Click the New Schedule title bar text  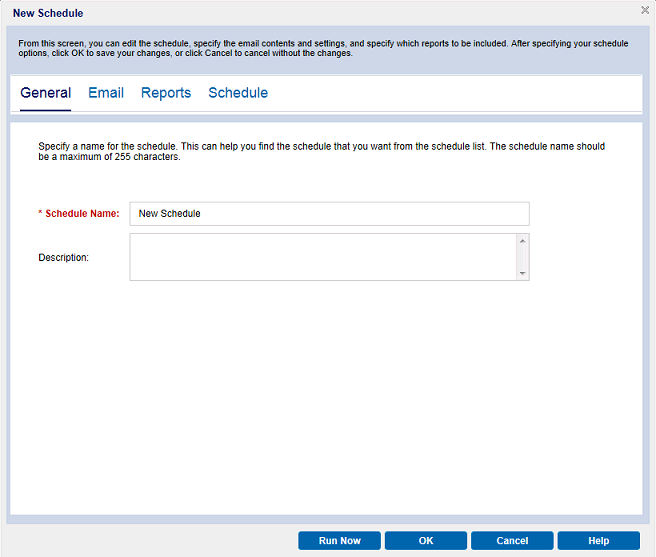click(x=48, y=13)
